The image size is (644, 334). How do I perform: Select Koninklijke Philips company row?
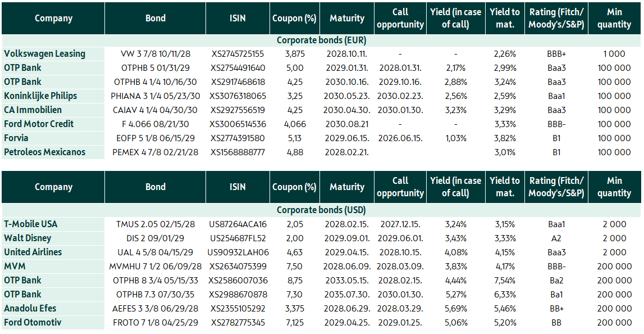tap(40, 96)
